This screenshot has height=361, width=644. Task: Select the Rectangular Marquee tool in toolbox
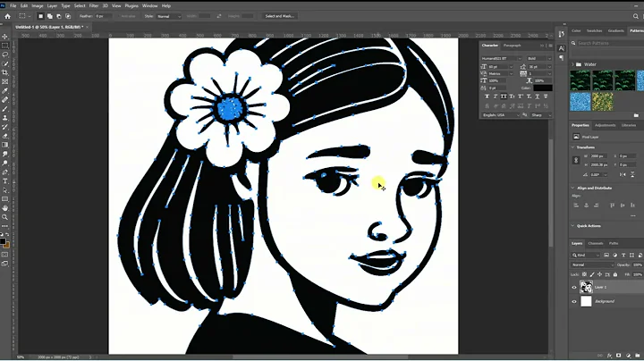(x=5, y=46)
